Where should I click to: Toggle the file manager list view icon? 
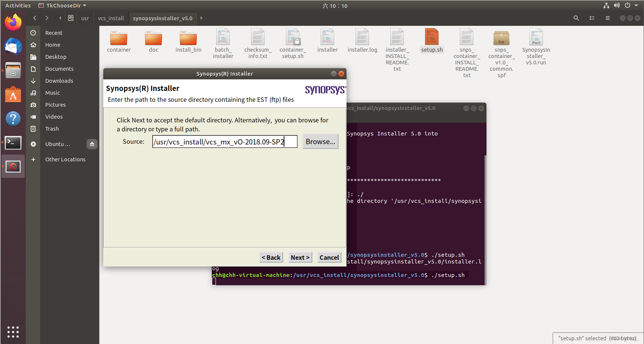coord(592,18)
